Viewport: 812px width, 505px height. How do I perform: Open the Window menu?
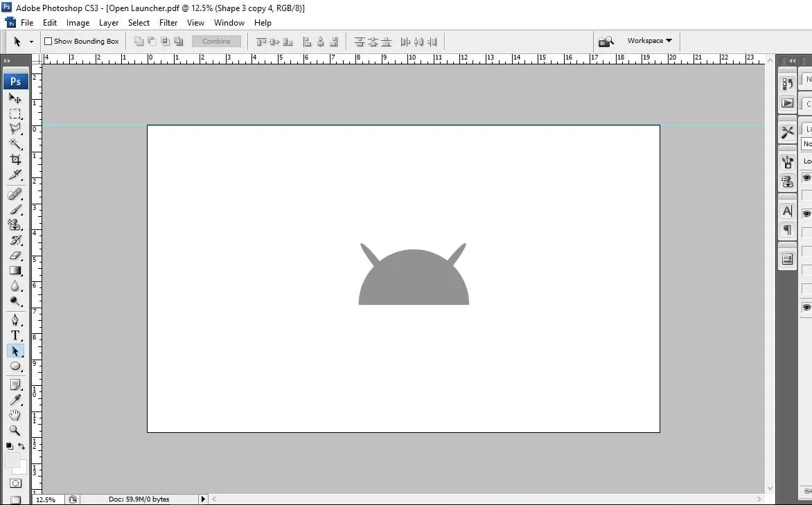(x=229, y=23)
